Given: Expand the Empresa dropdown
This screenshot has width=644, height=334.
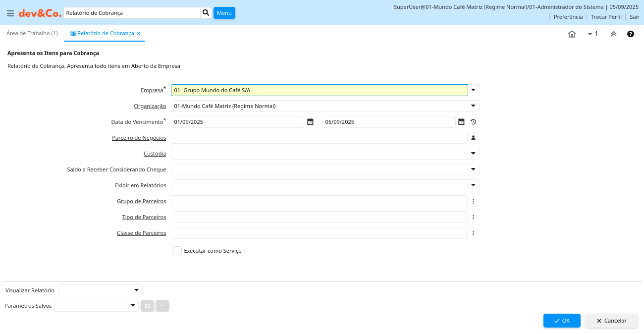Looking at the screenshot, I should point(474,90).
